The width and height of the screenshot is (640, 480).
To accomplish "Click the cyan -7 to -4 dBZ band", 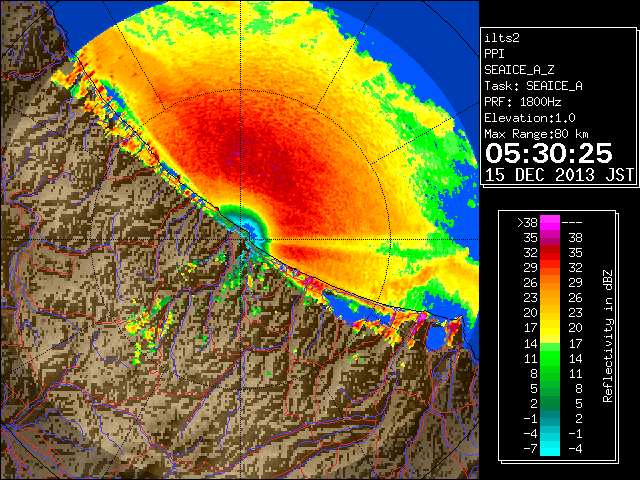I will pyautogui.click(x=550, y=448).
